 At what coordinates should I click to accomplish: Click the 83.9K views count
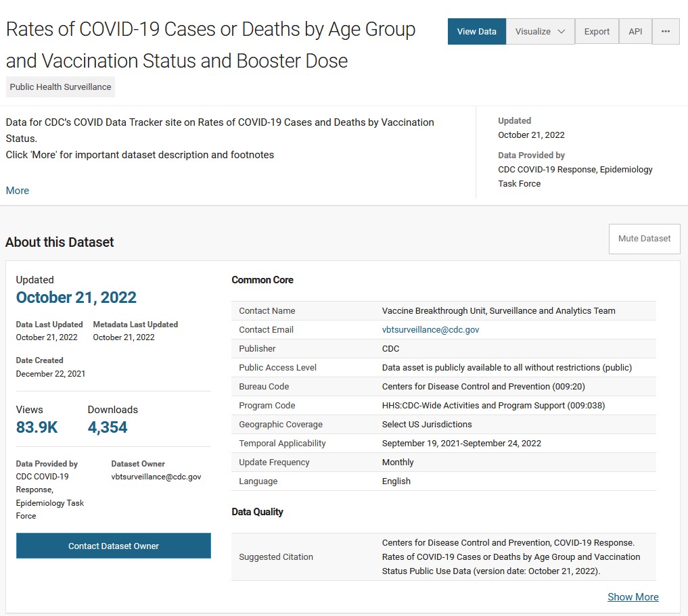37,427
